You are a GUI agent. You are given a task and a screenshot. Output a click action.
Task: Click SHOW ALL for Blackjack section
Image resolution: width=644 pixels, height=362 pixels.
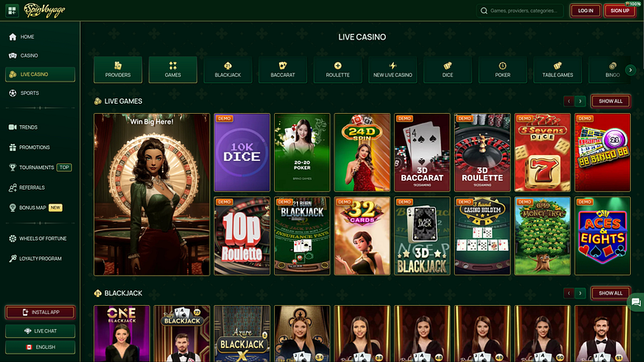[610, 293]
